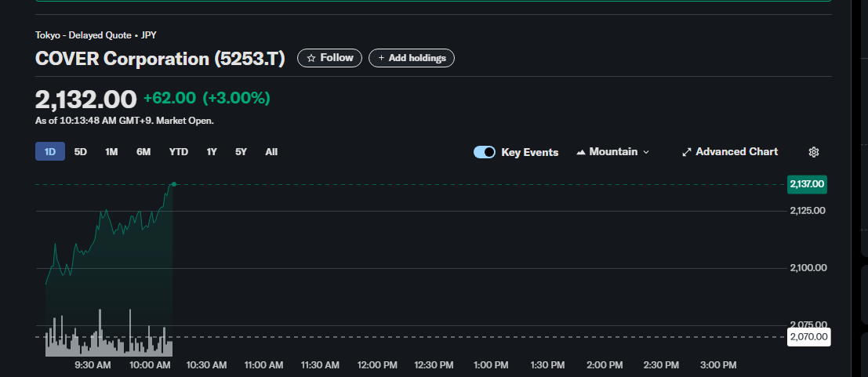Viewport: 868px width, 377px height.
Task: Click the 10:00 AM time axis label
Action: pyautogui.click(x=150, y=365)
